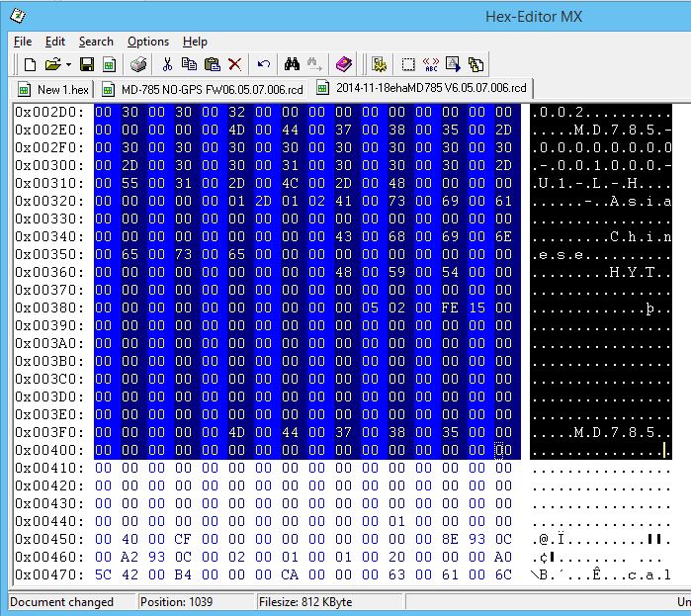Open the Options menu
Image resolution: width=691 pixels, height=616 pixels.
(x=148, y=42)
